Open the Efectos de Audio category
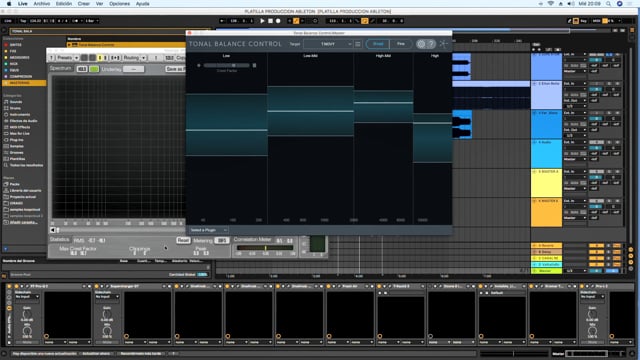 click(x=23, y=121)
